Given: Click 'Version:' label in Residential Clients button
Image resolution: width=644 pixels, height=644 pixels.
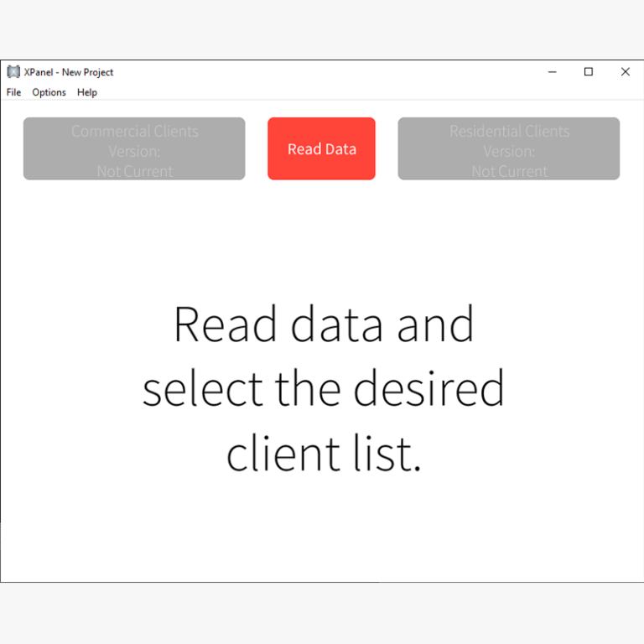Looking at the screenshot, I should point(509,152).
